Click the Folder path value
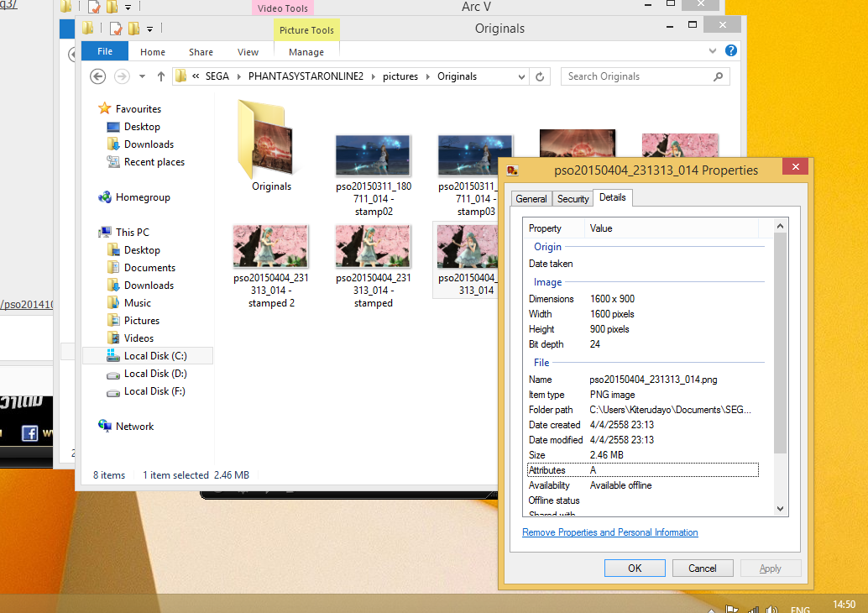The height and width of the screenshot is (613, 868). [x=670, y=410]
